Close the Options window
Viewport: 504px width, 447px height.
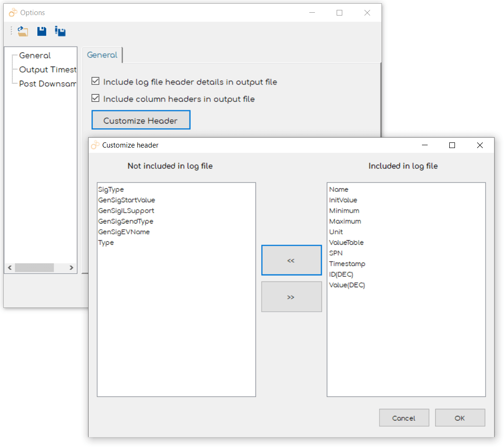click(367, 13)
